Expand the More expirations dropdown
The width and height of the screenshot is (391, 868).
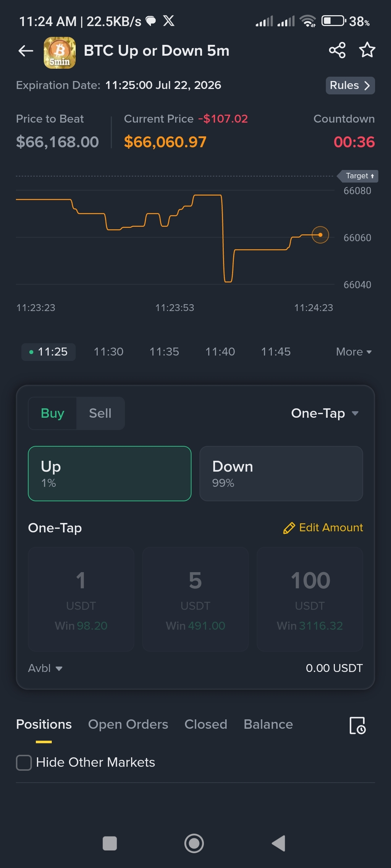pos(354,352)
